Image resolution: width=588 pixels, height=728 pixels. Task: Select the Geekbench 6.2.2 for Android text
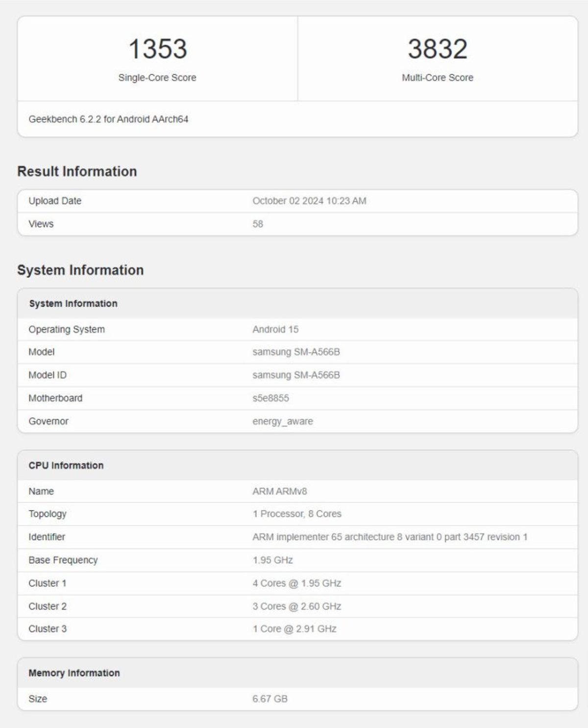coord(108,119)
